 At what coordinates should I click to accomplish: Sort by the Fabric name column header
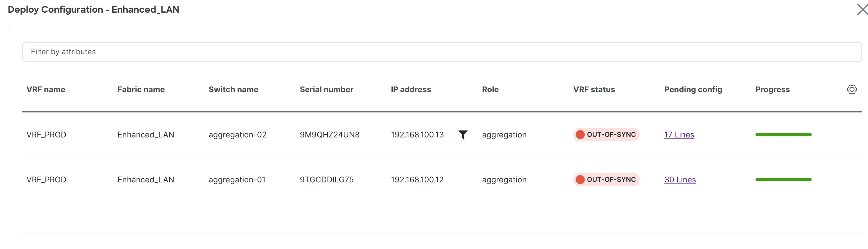pyautogui.click(x=141, y=89)
